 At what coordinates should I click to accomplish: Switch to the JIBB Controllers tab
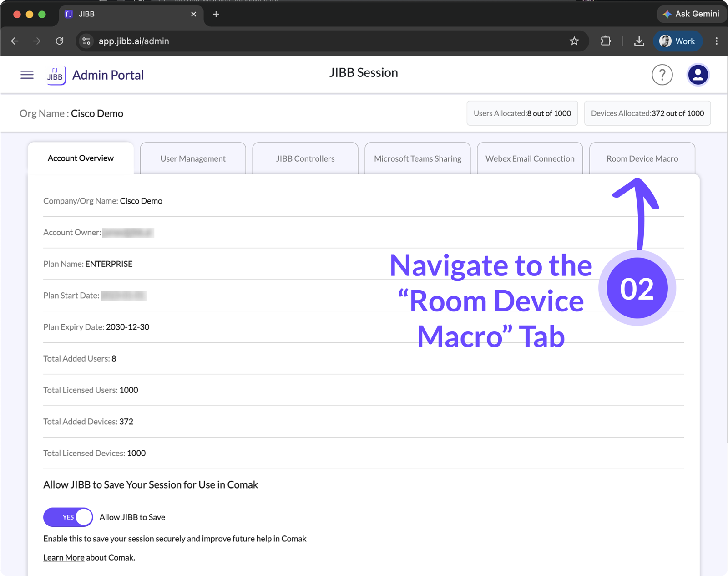[305, 158]
